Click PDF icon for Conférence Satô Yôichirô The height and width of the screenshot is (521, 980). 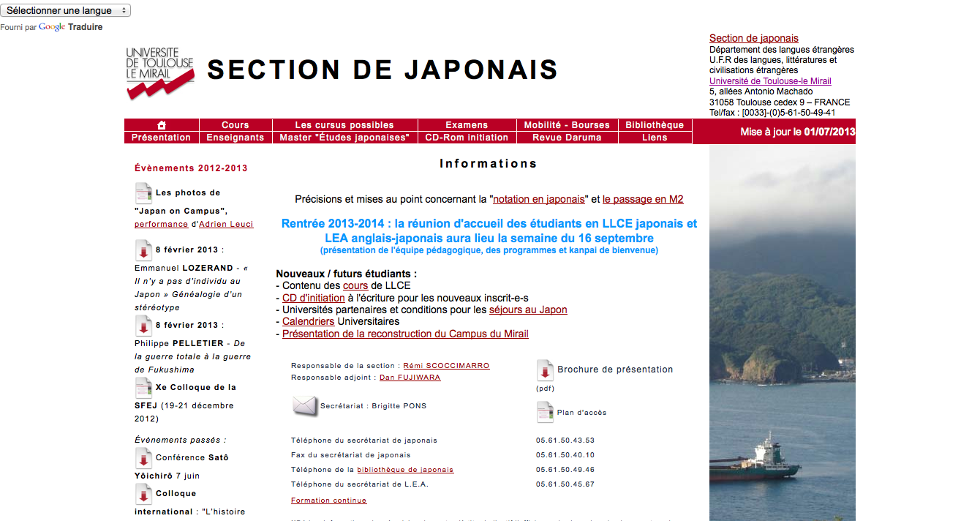point(143,458)
